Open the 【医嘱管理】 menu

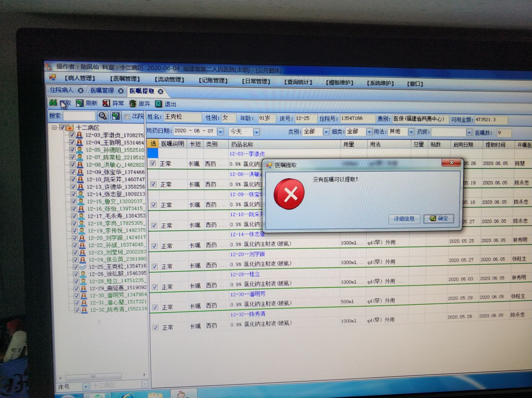[x=125, y=79]
